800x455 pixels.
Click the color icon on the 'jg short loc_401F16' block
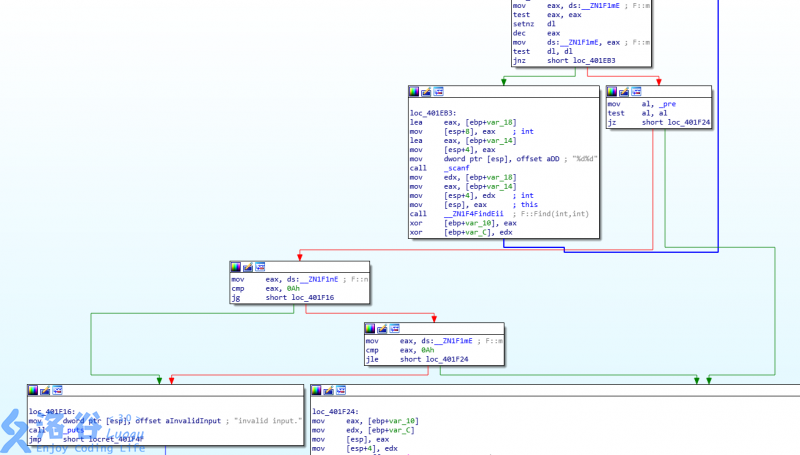pyautogui.click(x=237, y=267)
